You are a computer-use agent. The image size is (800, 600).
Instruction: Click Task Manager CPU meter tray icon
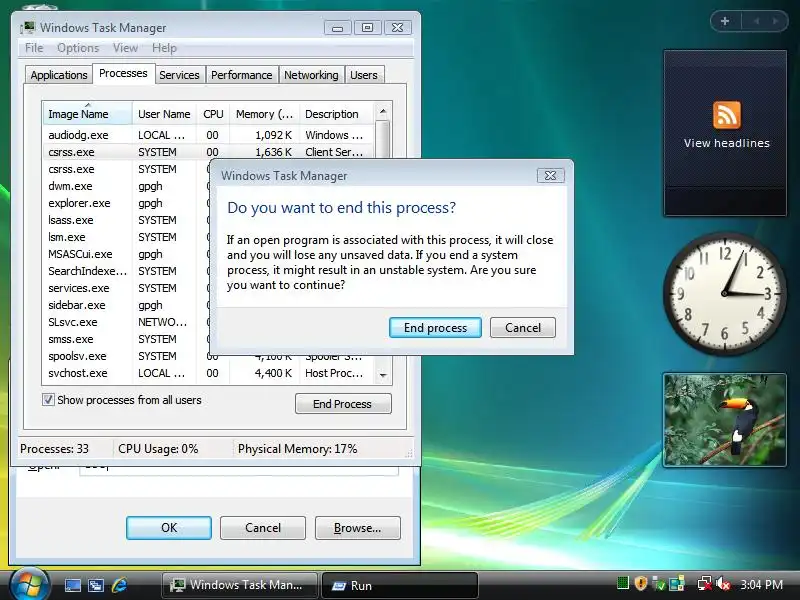click(622, 583)
